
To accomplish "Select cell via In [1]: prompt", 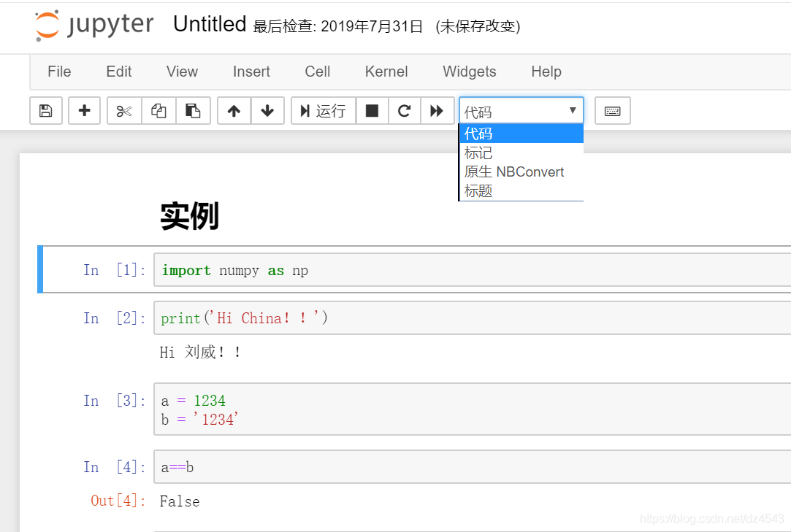I will 115,270.
